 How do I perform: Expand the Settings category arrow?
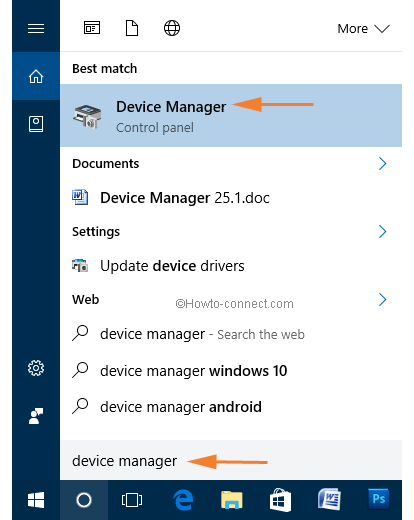383,231
